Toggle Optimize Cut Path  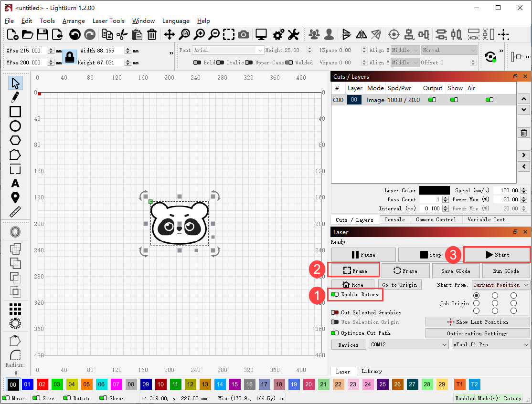335,333
